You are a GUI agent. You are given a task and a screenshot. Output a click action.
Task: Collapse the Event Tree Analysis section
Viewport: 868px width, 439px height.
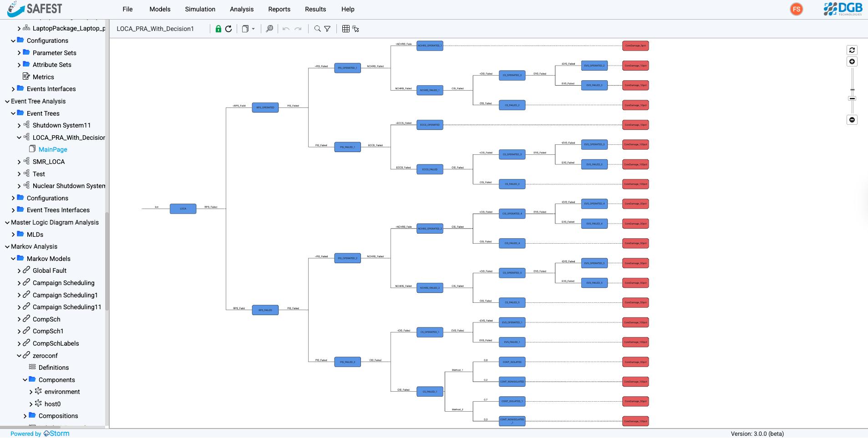(7, 101)
